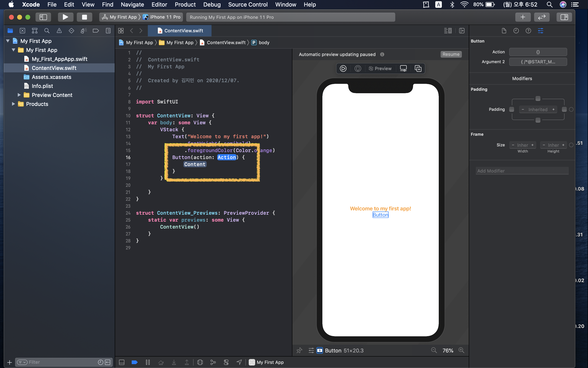Image resolution: width=588 pixels, height=368 pixels.
Task: Toggle breakpoints activation in debug bar
Action: point(135,362)
